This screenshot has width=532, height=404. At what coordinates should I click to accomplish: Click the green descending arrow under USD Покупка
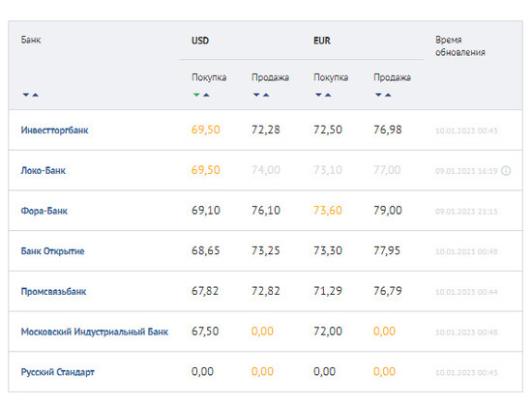196,95
